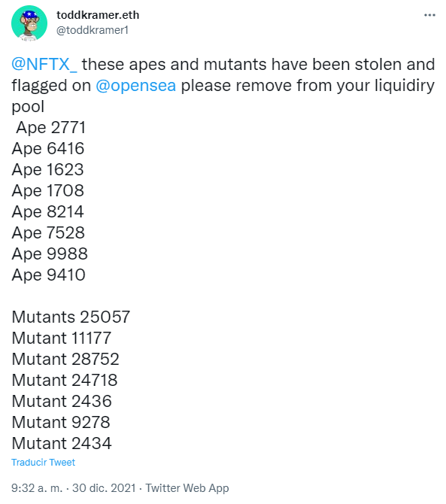
Task: Select the line Ape 2771
Action: [x=51, y=128]
